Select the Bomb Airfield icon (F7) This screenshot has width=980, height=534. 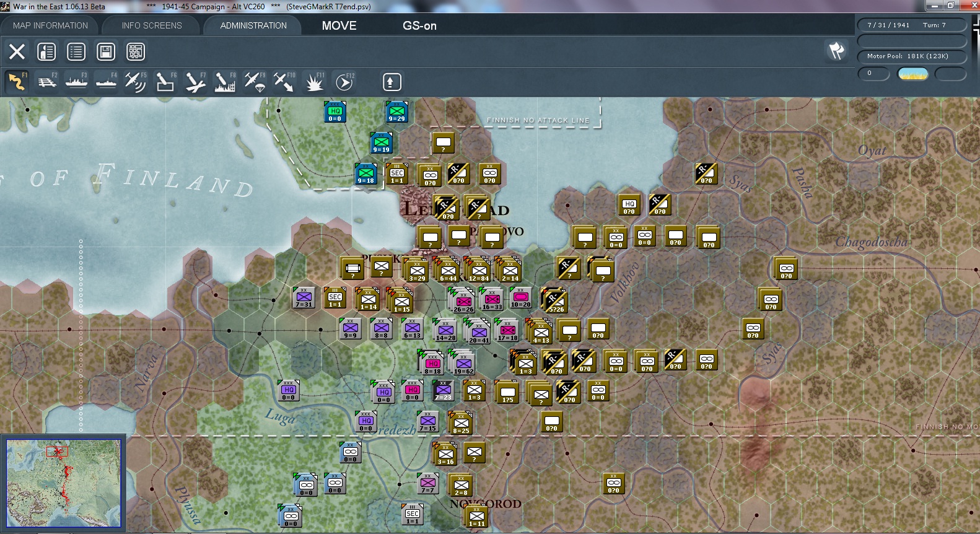pos(195,82)
